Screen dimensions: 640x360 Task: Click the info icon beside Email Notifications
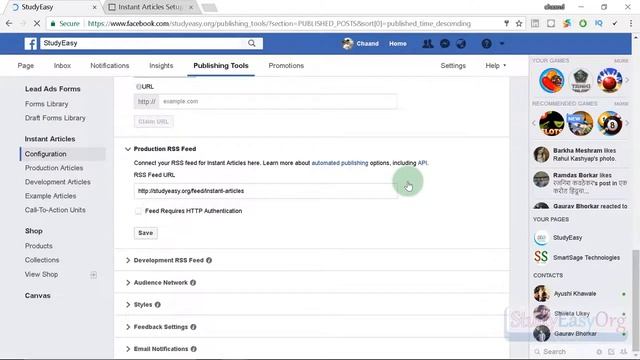194,349
